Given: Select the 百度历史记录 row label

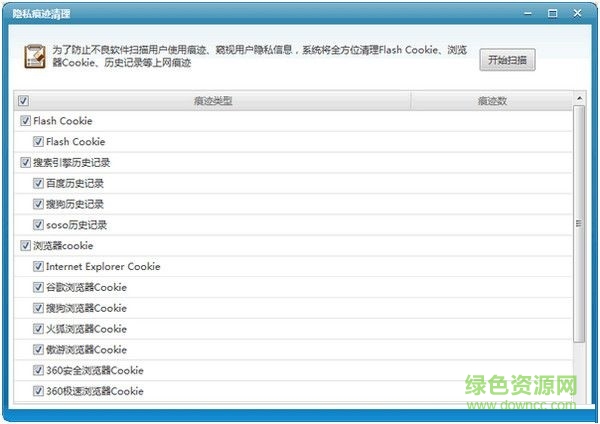Looking at the screenshot, I should [75, 183].
